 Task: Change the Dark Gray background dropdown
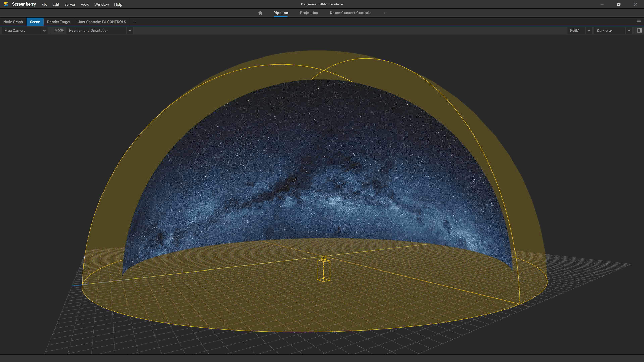(x=629, y=31)
